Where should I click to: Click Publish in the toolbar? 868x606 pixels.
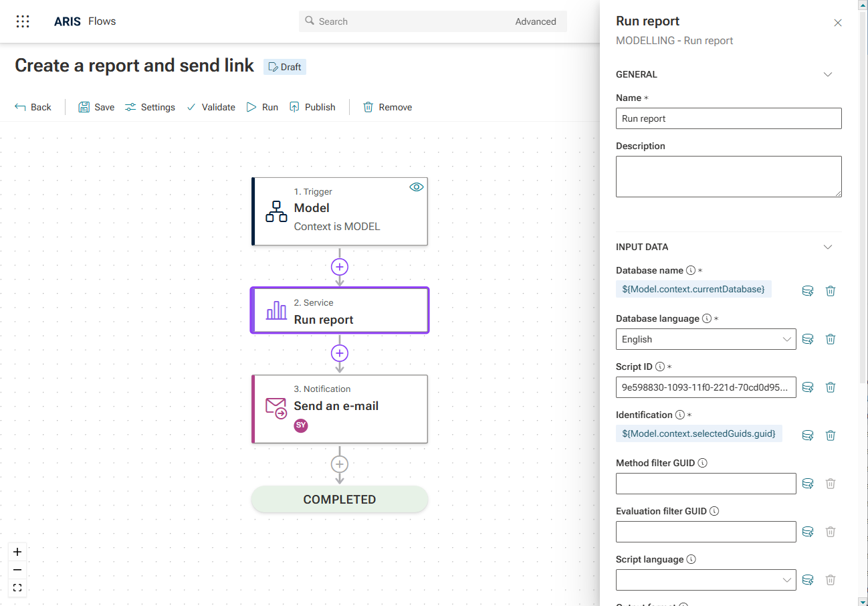(x=312, y=107)
